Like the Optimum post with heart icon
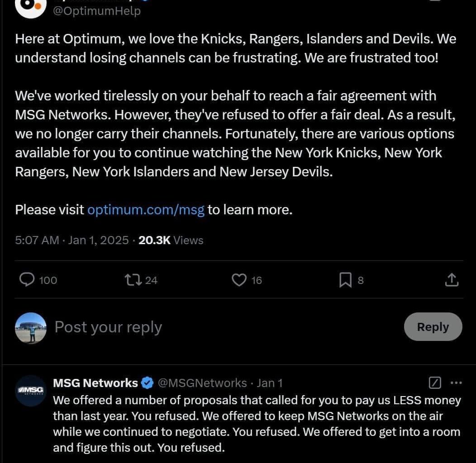The image size is (476, 463). click(239, 280)
